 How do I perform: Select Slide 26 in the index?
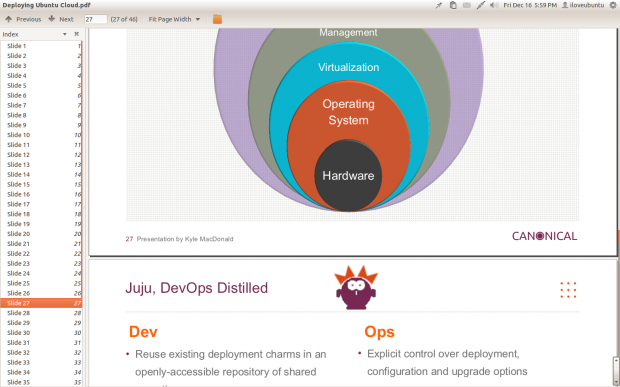41,293
